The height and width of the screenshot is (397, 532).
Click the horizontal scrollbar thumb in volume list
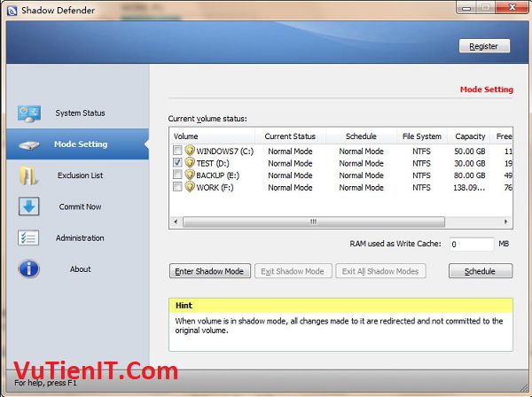[314, 222]
